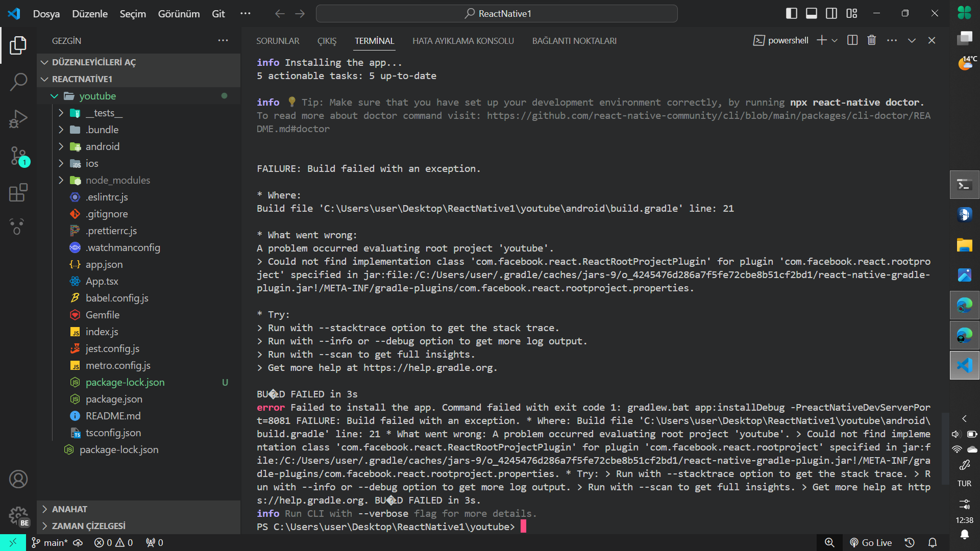
Task: Click main* branch in status bar
Action: pyautogui.click(x=50, y=542)
